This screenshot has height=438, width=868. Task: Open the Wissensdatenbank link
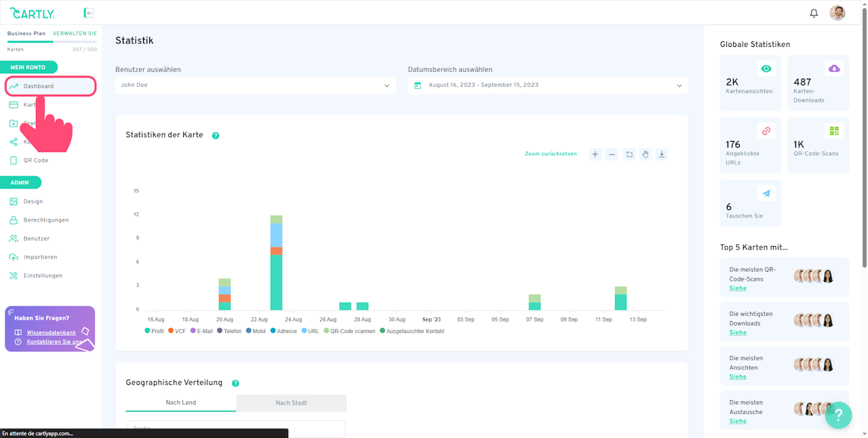coord(51,333)
